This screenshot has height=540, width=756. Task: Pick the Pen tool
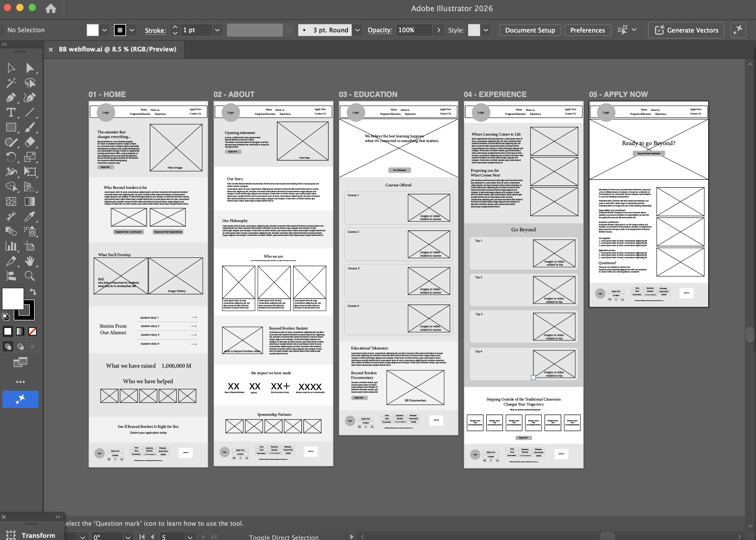[11, 98]
